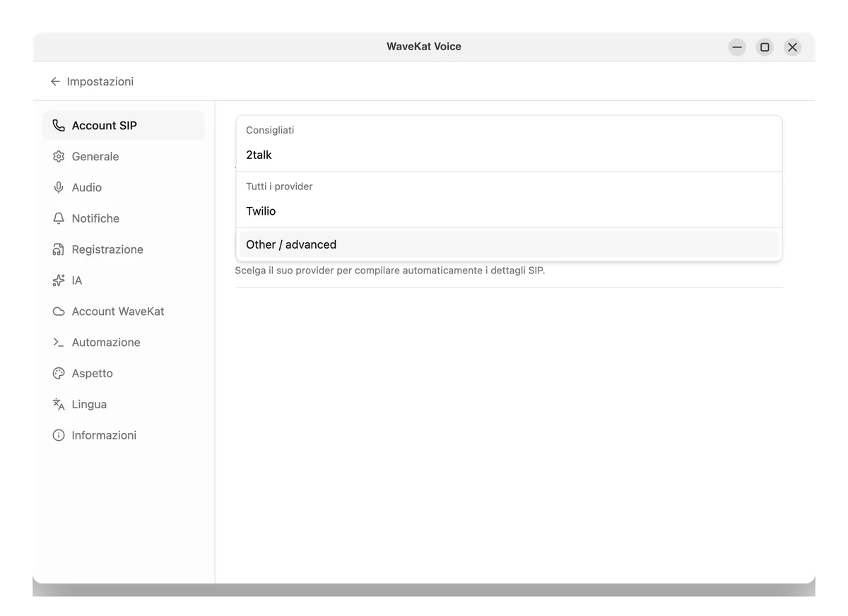Click the Automazione terminal icon
Image resolution: width=848 pixels, height=616 pixels.
[x=59, y=343]
